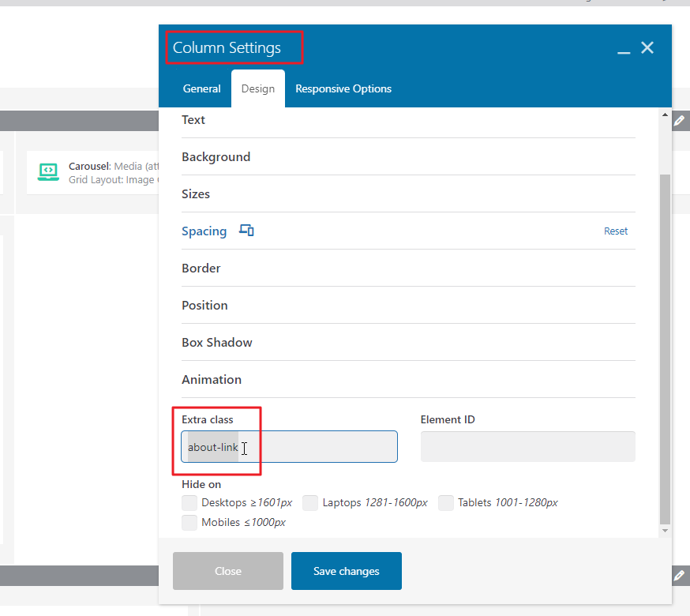Enable Hide on Mobiles checkbox
690x616 pixels.
click(x=189, y=523)
